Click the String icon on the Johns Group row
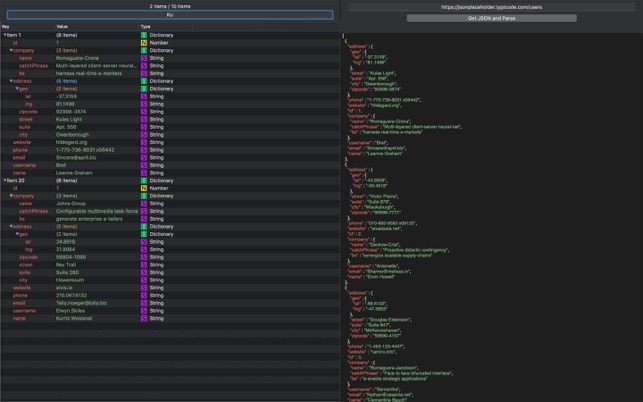 pos(144,203)
